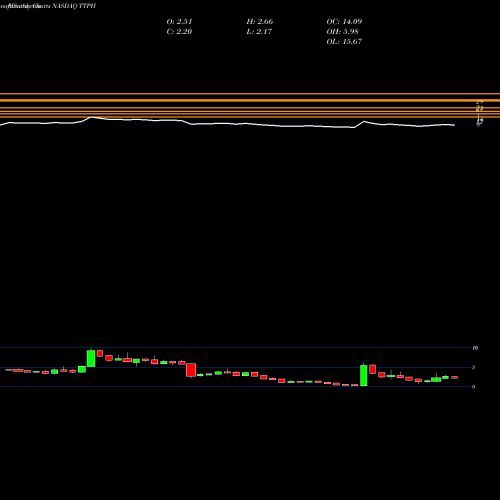Click the 10 price axis label

point(475,348)
